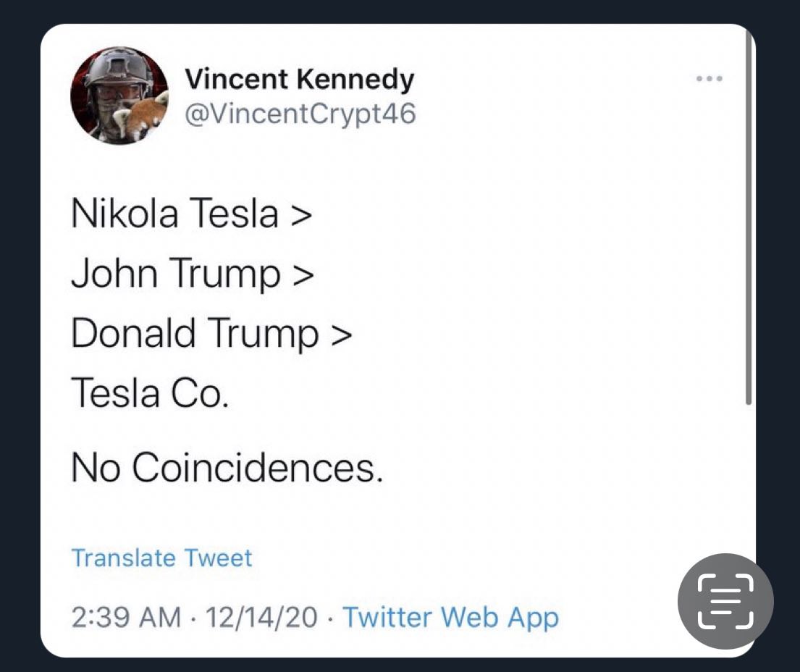Click the @VincentCrypt46 handle
Image resolution: width=800 pixels, height=672 pixels.
click(x=300, y=114)
